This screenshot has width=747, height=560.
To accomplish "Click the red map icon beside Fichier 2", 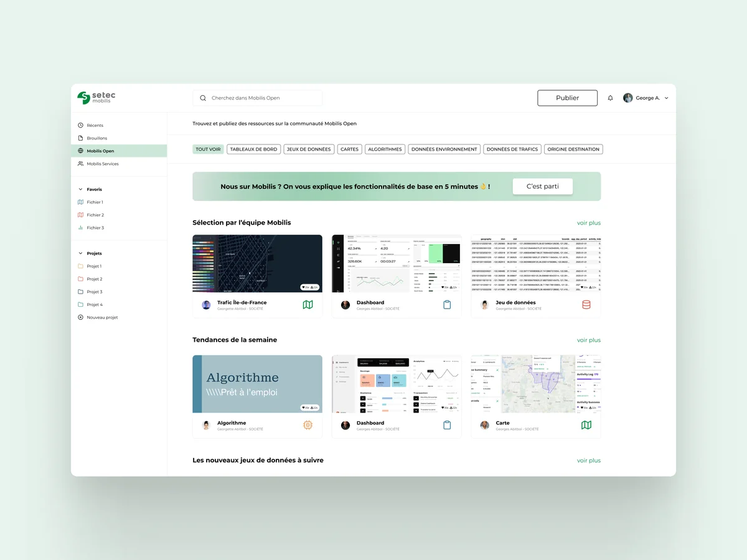I will pyautogui.click(x=80, y=215).
